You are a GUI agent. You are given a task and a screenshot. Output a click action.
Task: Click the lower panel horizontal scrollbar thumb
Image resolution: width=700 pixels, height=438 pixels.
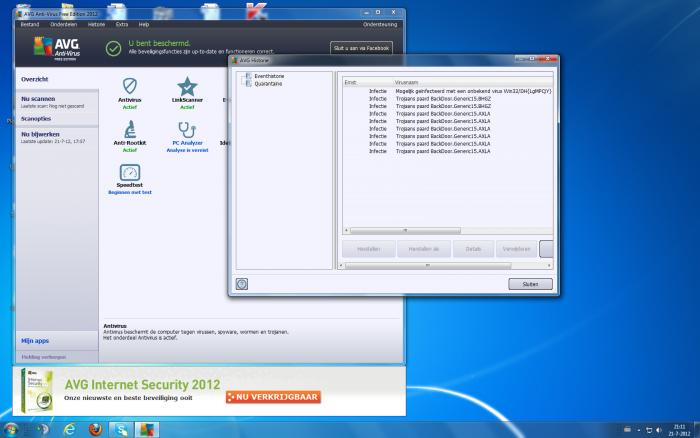pyautogui.click(x=428, y=265)
